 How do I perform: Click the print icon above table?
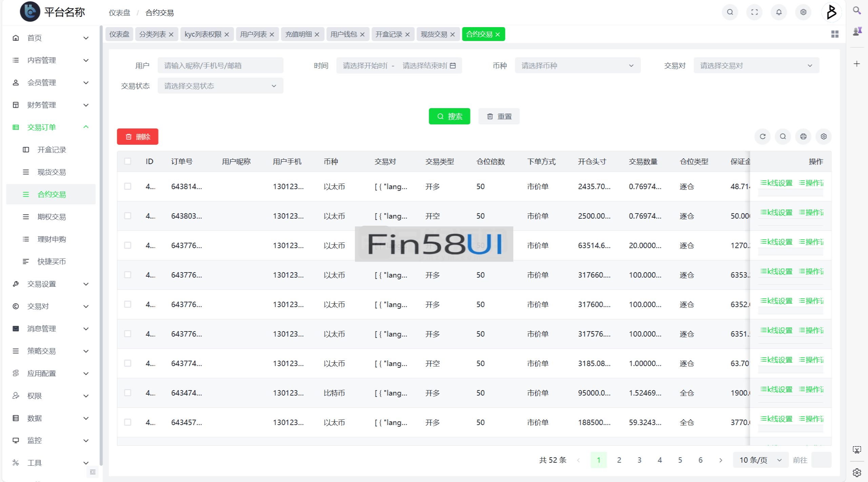click(803, 137)
